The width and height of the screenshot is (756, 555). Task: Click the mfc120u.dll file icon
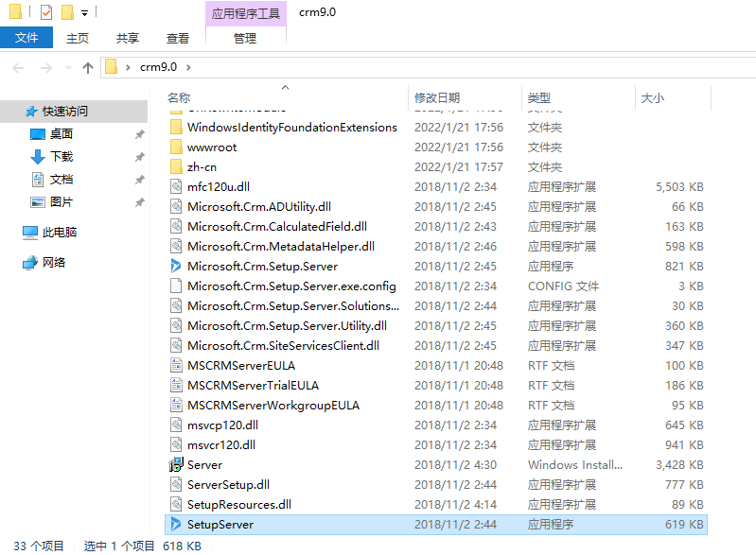(x=176, y=186)
